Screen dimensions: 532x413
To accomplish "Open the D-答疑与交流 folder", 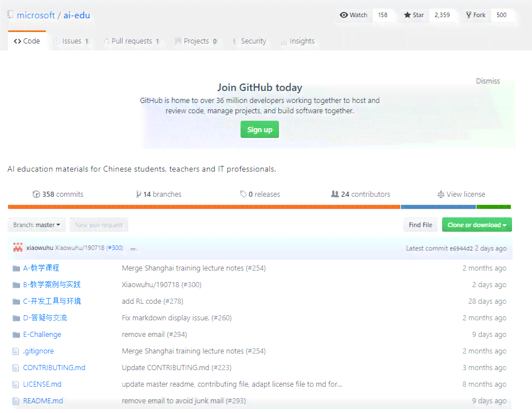I will point(45,318).
